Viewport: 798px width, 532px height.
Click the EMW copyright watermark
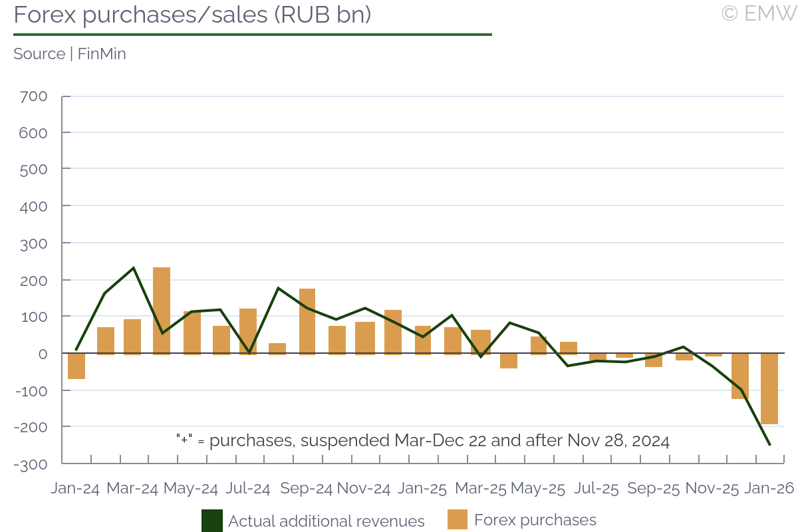[758, 13]
